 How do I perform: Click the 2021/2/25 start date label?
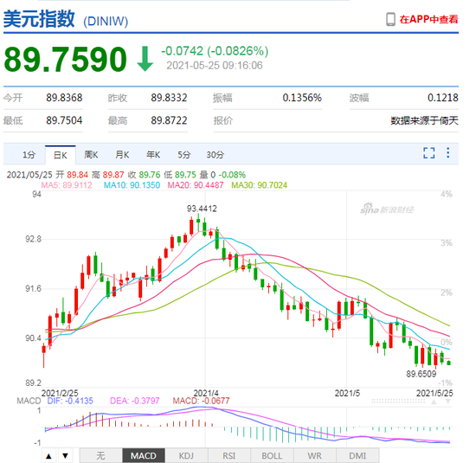(60, 393)
